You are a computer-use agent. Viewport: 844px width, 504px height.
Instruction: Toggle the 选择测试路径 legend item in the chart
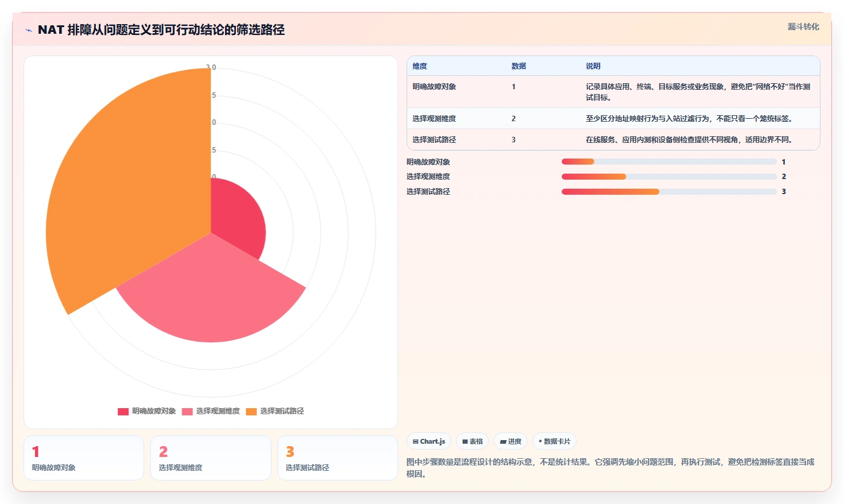(x=274, y=411)
